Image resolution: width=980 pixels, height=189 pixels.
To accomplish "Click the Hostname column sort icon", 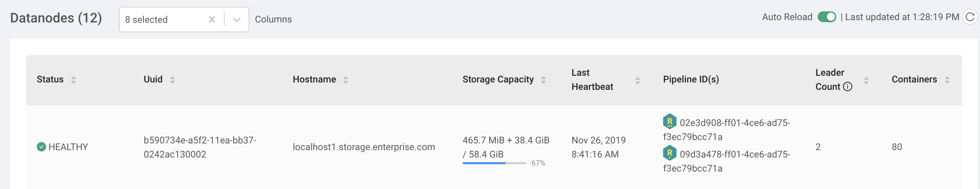I will [345, 80].
